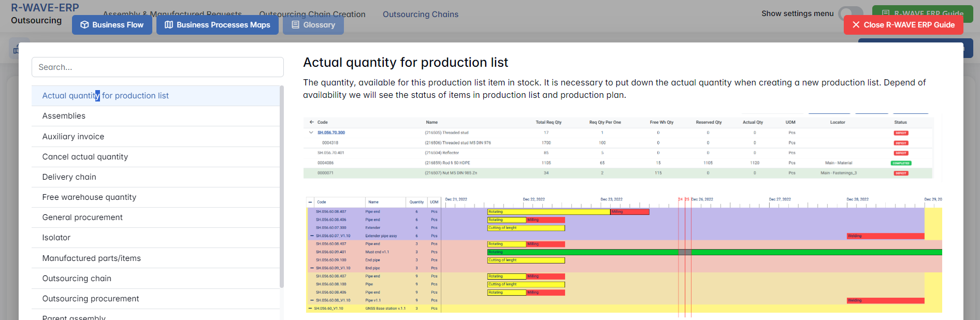Select Cancel actual quantity in the list
The image size is (980, 320).
click(85, 157)
